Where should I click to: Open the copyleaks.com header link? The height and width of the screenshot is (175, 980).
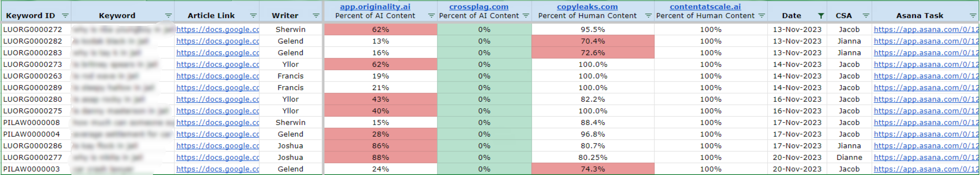[587, 6]
